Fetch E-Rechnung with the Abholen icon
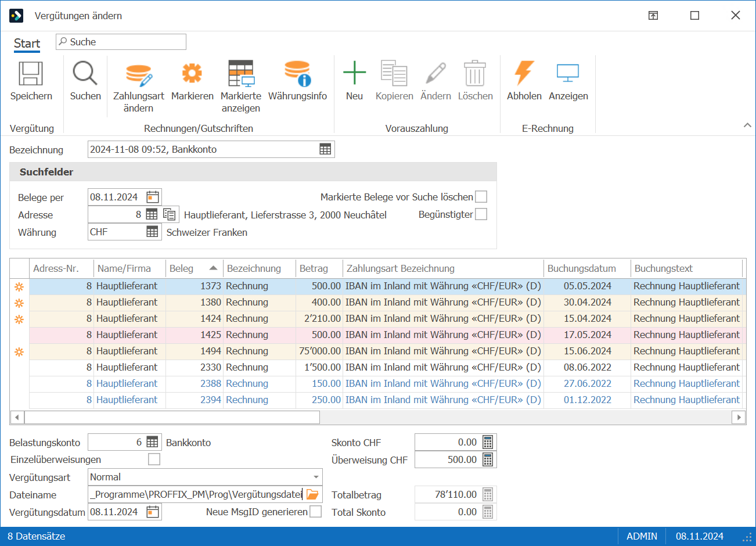This screenshot has height=546, width=756. [524, 73]
